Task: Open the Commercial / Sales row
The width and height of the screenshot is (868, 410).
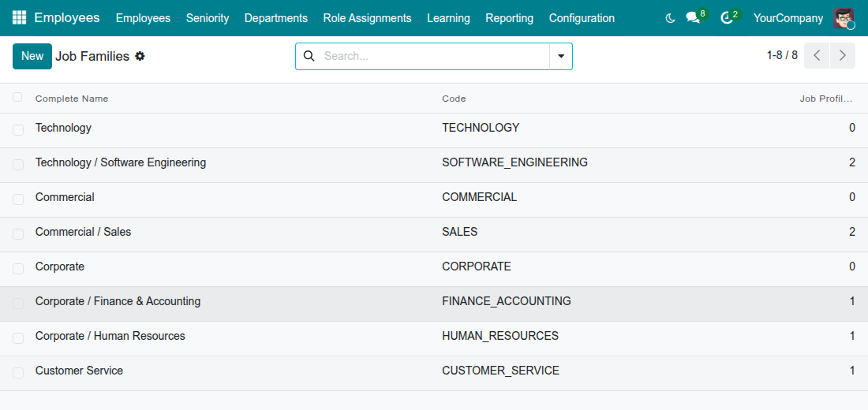Action: pyautogui.click(x=434, y=235)
